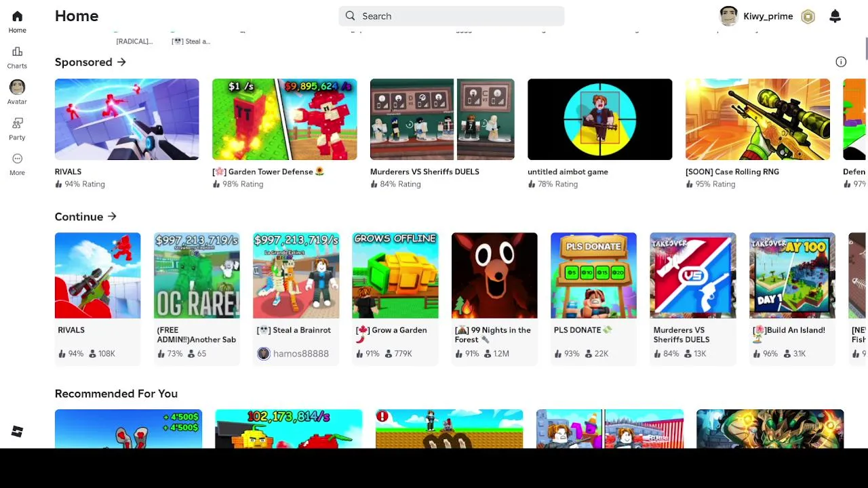
Task: Click '78% Rating' under untitled aimbot game
Action: (x=557, y=184)
